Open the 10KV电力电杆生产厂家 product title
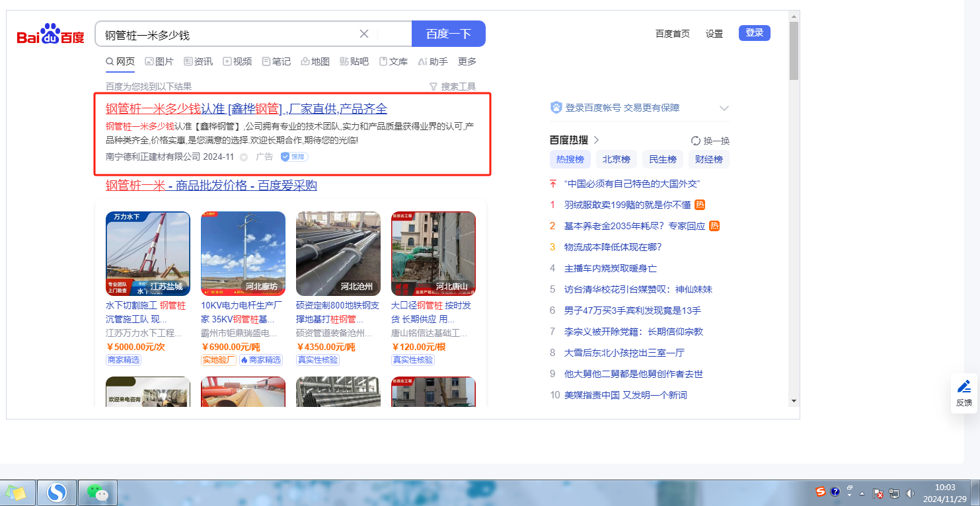Screen dimensions: 980x506 click(x=242, y=312)
